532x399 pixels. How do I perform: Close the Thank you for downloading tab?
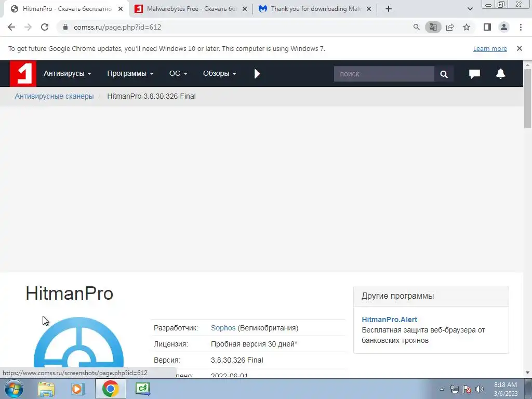coord(369,9)
